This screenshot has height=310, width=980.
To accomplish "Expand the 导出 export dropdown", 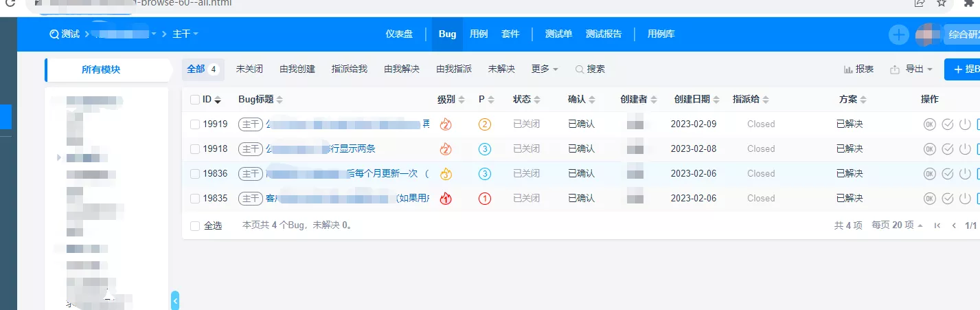I will click(x=911, y=69).
